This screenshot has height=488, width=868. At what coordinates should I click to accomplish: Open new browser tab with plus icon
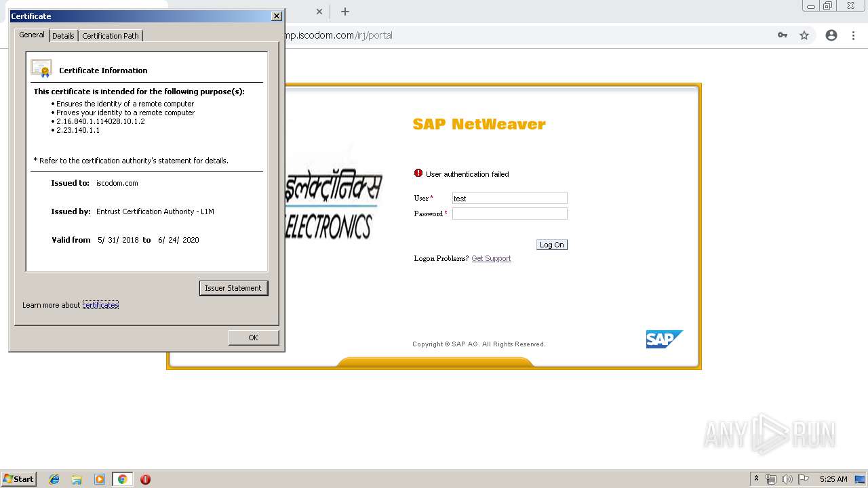pyautogui.click(x=345, y=12)
